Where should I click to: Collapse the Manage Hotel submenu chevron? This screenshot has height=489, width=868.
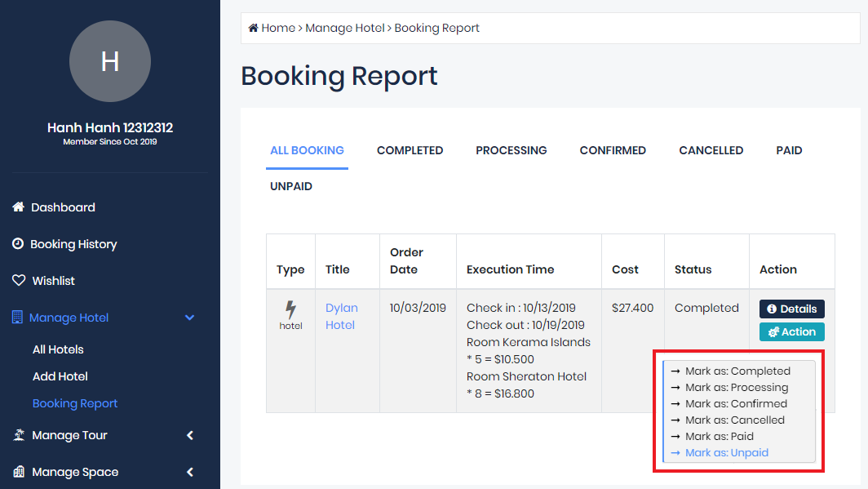190,318
